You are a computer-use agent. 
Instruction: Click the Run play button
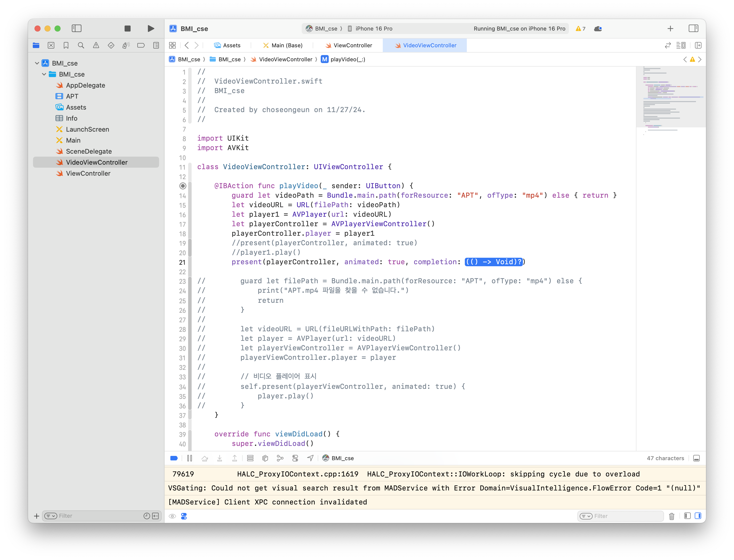click(151, 29)
